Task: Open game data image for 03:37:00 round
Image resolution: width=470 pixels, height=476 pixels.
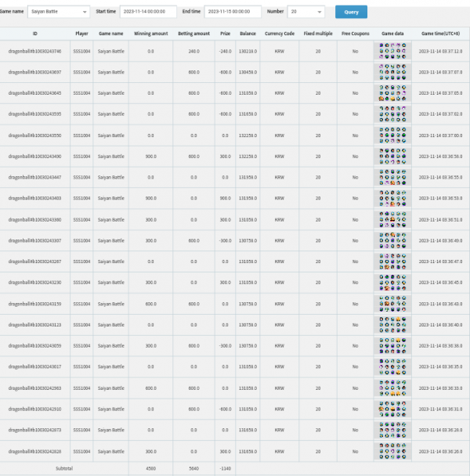Action: (x=392, y=135)
